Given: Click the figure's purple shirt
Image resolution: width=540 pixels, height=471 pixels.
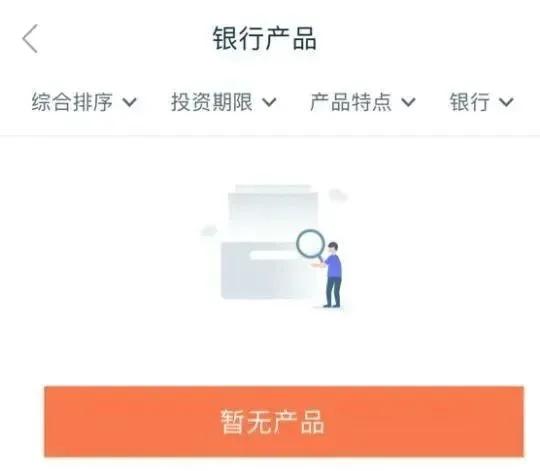Looking at the screenshot, I should [333, 266].
